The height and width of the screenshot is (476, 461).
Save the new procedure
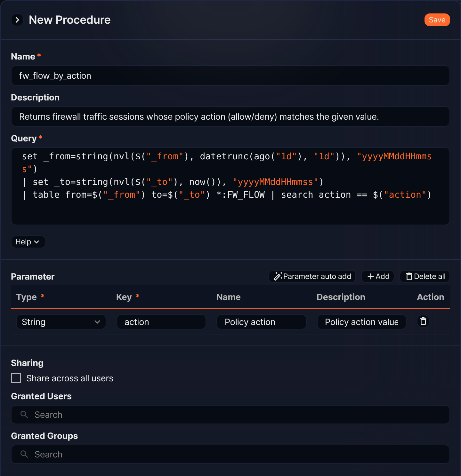pyautogui.click(x=437, y=20)
